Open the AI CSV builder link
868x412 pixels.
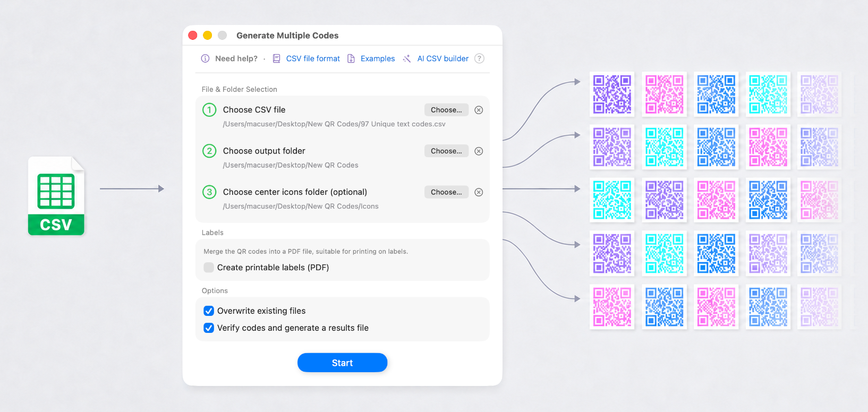point(443,58)
